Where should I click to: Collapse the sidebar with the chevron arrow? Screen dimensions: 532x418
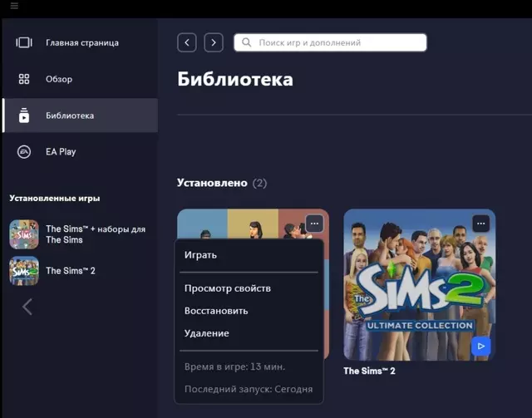27,307
